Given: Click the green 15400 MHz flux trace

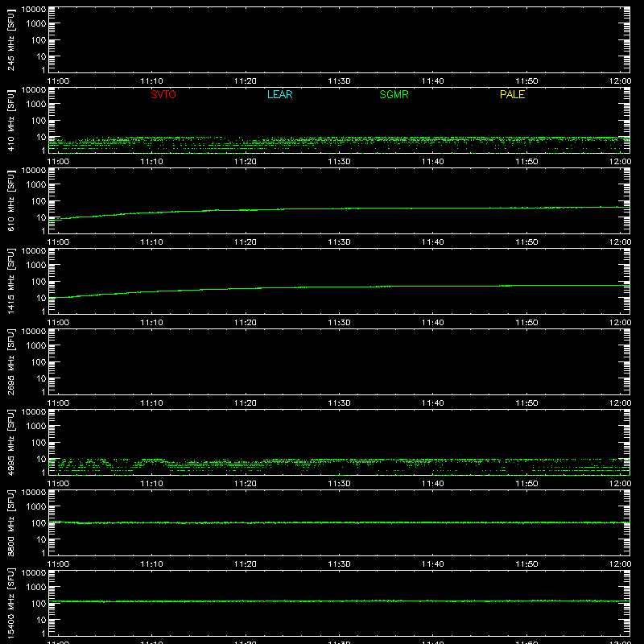Looking at the screenshot, I should point(339,601).
